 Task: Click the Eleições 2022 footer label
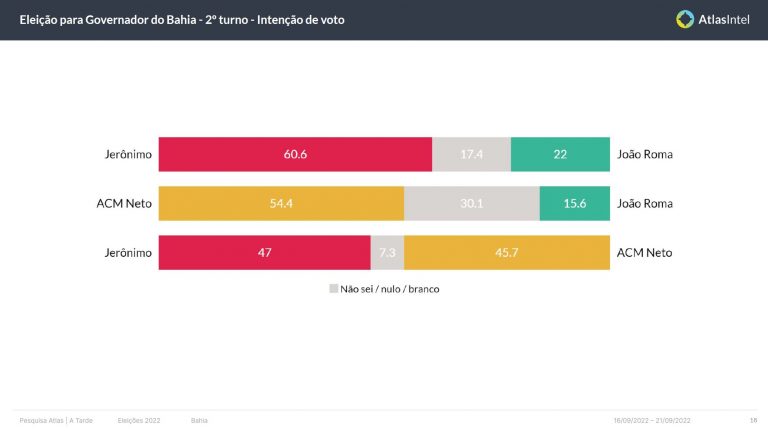139,420
